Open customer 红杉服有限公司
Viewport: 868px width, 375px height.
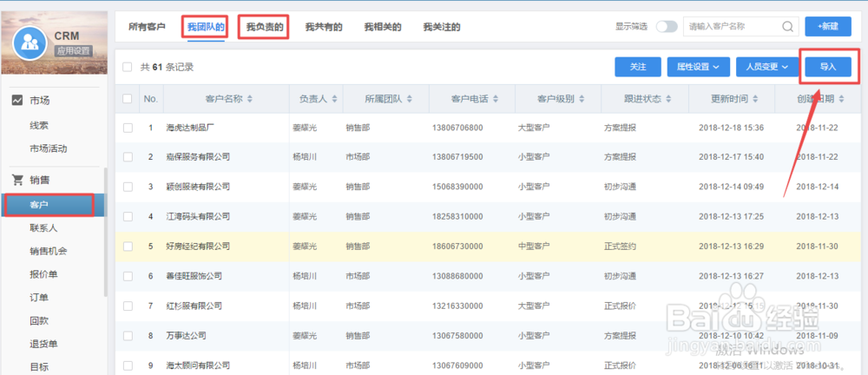click(x=194, y=306)
